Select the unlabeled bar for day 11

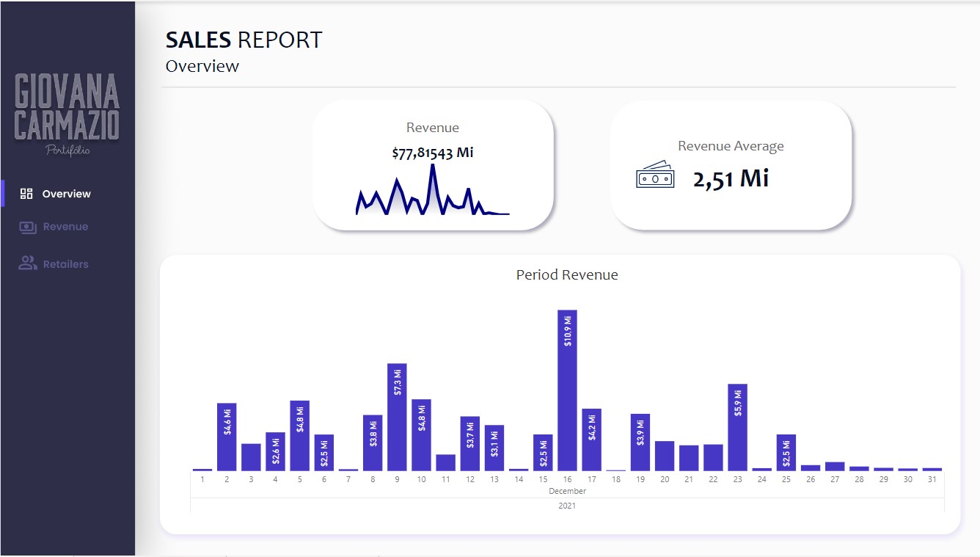coord(445,462)
